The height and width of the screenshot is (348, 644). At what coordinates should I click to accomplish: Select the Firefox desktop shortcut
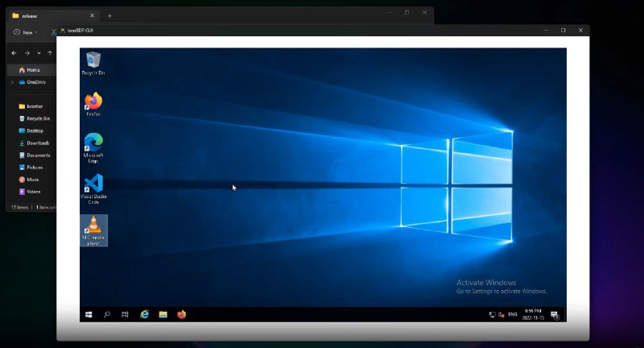(x=93, y=102)
